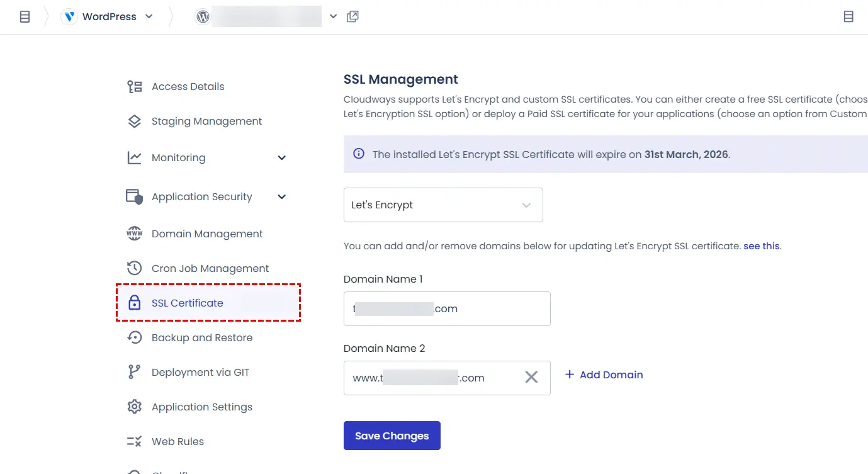868x474 pixels.
Task: Click the Add Domain link
Action: click(611, 375)
